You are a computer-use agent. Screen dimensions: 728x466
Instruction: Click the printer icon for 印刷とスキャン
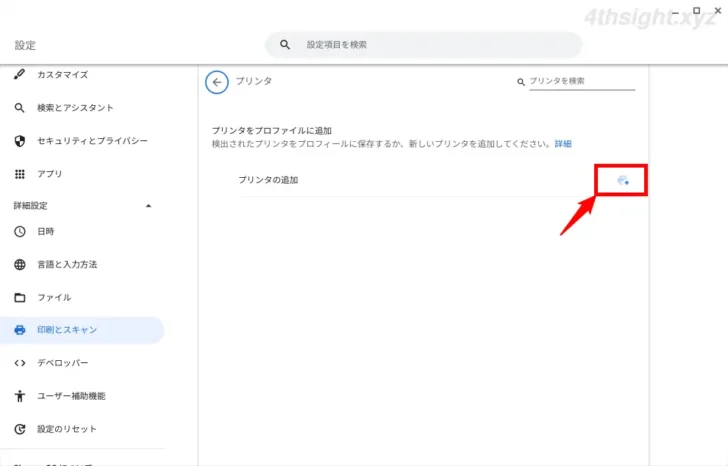[20, 330]
